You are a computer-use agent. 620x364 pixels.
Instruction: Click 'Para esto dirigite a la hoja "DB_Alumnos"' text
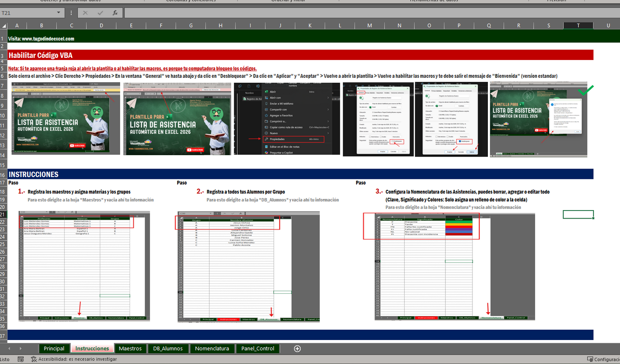272,200
